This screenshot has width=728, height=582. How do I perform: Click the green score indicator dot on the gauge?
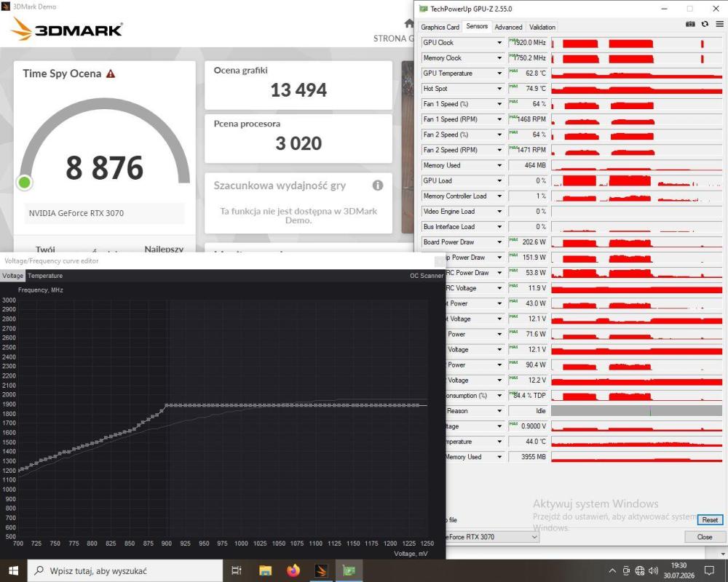point(24,183)
